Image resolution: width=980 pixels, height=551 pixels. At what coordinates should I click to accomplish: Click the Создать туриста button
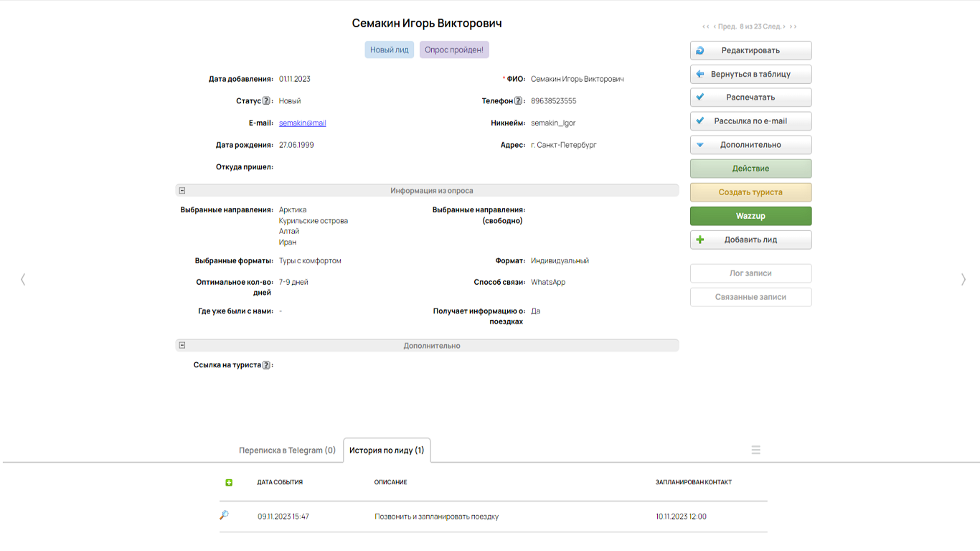750,192
